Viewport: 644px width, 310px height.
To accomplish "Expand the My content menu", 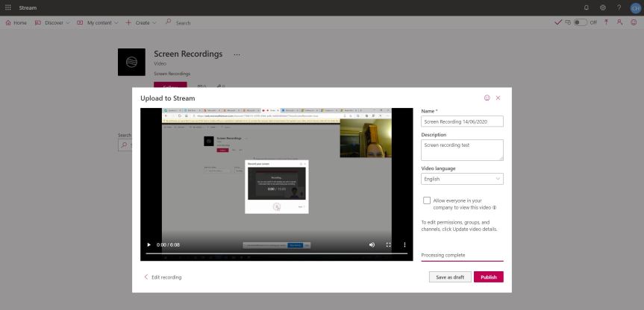I will [x=98, y=22].
